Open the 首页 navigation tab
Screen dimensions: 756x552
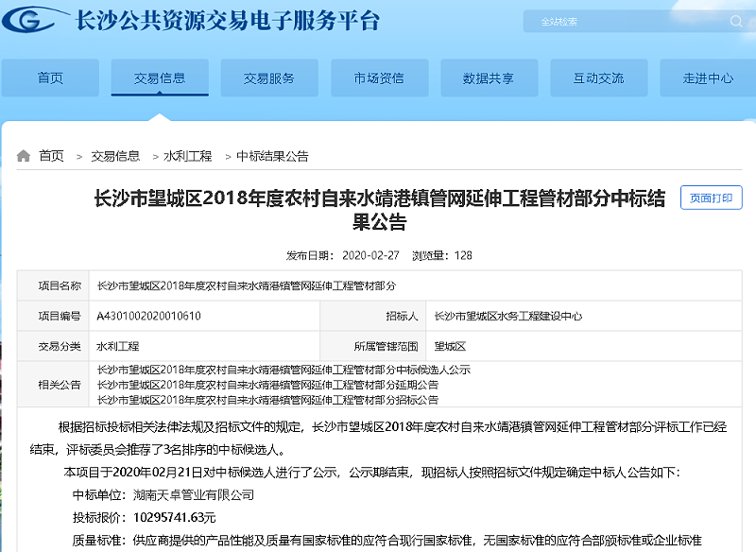coord(51,78)
